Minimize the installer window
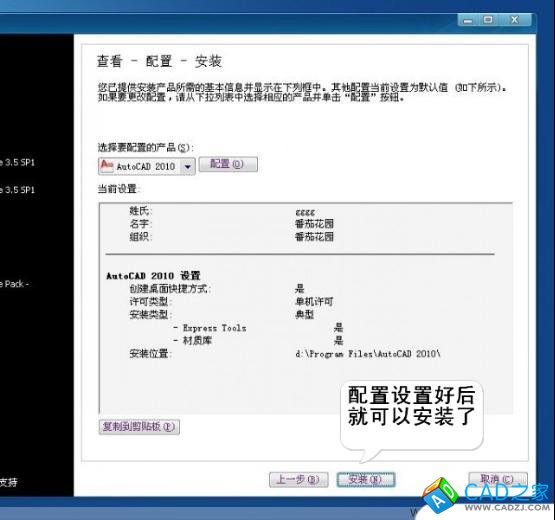555x520 pixels. [x=468, y=20]
